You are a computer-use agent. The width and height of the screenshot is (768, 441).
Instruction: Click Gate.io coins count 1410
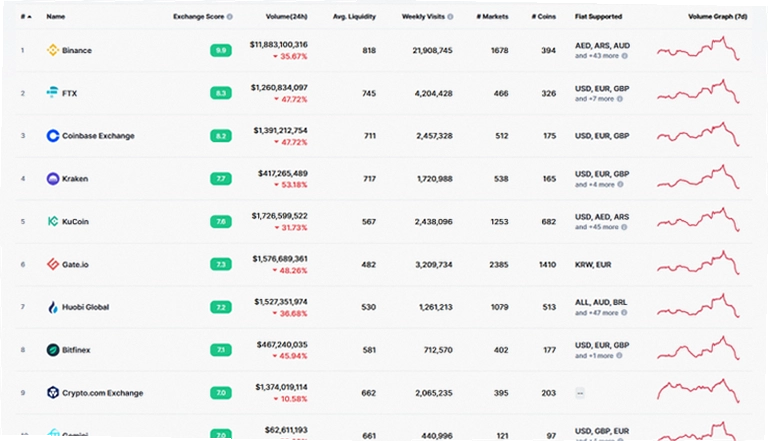tap(548, 265)
